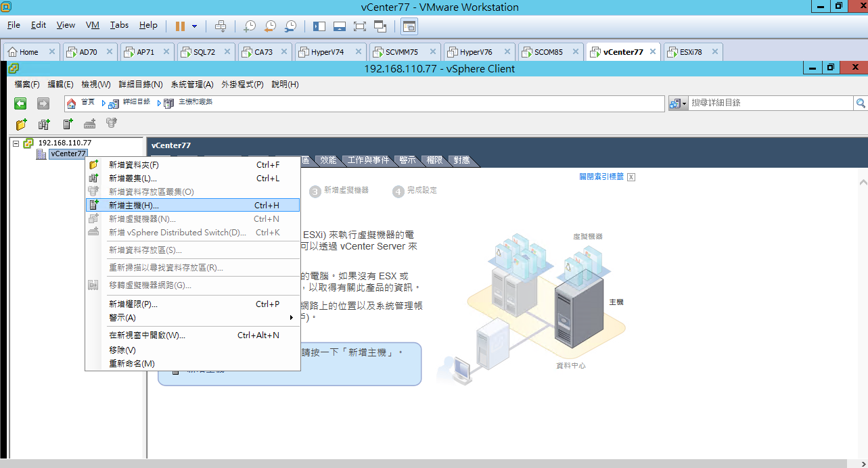Viewport: 868px width, 468px height.
Task: Open vSphere 檔案(F) menu
Action: (x=27, y=85)
